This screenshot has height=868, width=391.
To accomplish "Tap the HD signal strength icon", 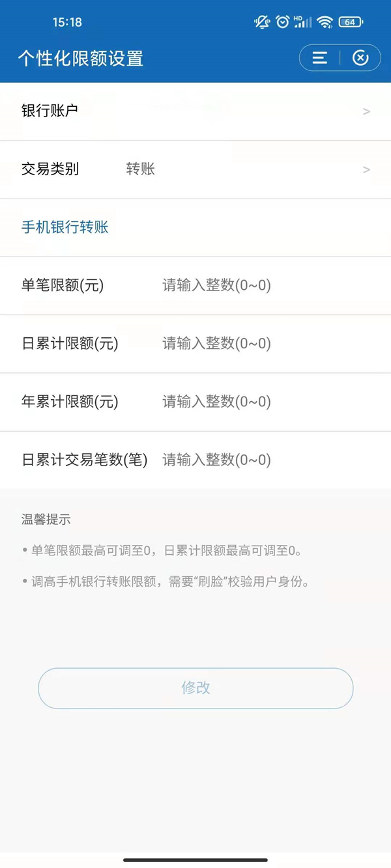I will click(303, 22).
